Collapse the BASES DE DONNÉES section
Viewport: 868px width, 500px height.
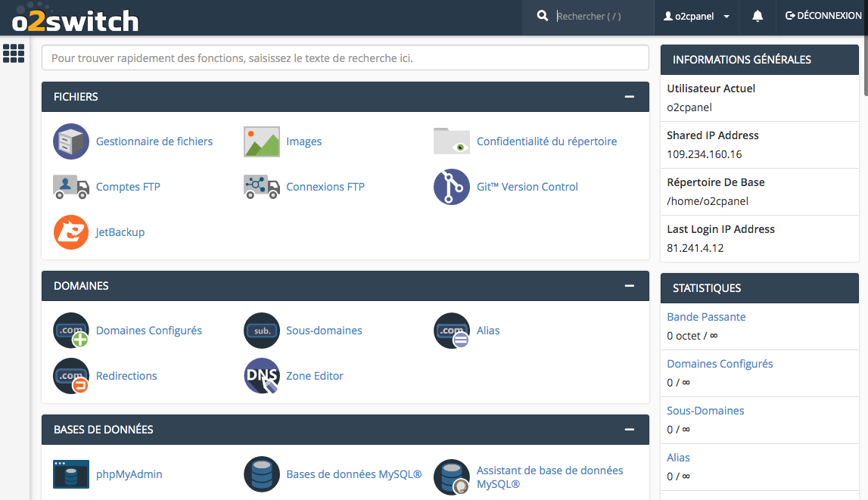(x=630, y=430)
